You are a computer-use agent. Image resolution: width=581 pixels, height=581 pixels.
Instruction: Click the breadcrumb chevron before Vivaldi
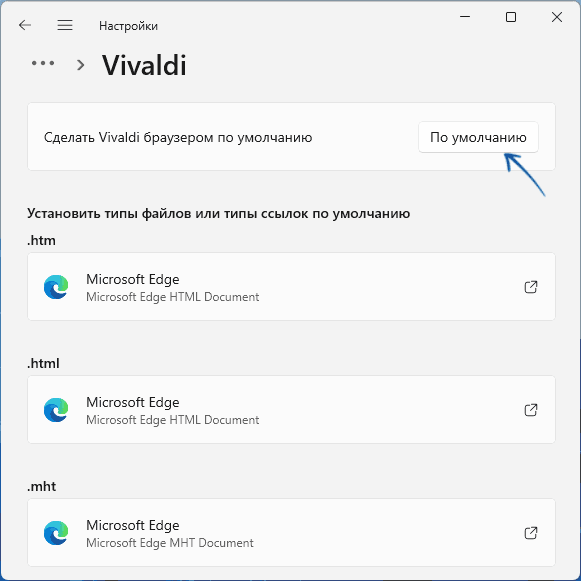coord(80,65)
